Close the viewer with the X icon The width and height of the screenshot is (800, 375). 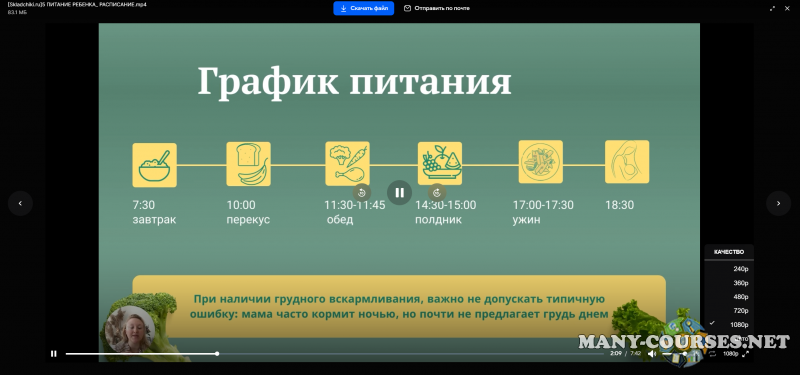[x=787, y=8]
